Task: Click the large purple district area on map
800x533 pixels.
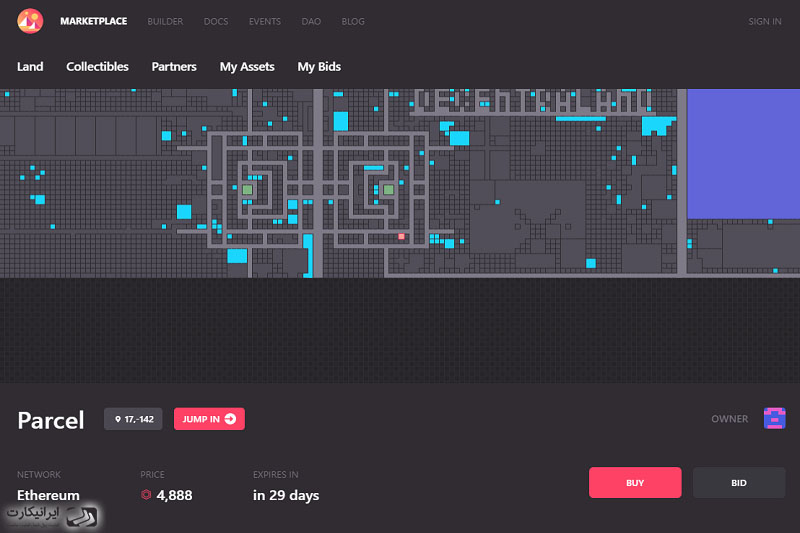Action: pos(743,154)
